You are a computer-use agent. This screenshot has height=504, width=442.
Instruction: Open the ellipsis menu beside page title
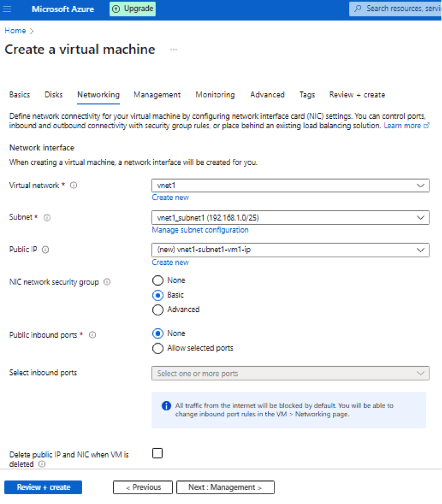pyautogui.click(x=174, y=50)
